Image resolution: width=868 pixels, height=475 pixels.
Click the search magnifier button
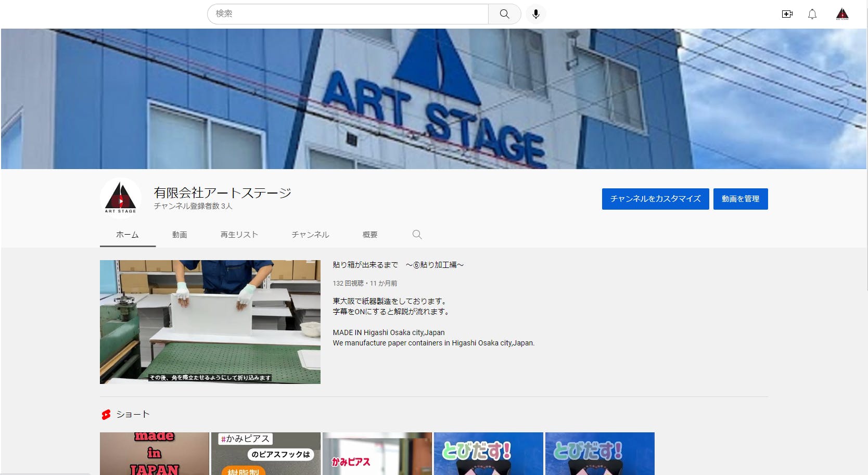pos(504,14)
